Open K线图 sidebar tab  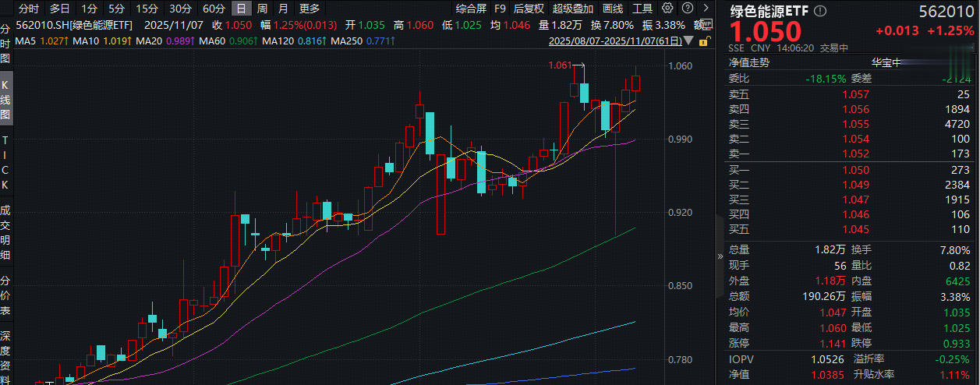(x=5, y=100)
